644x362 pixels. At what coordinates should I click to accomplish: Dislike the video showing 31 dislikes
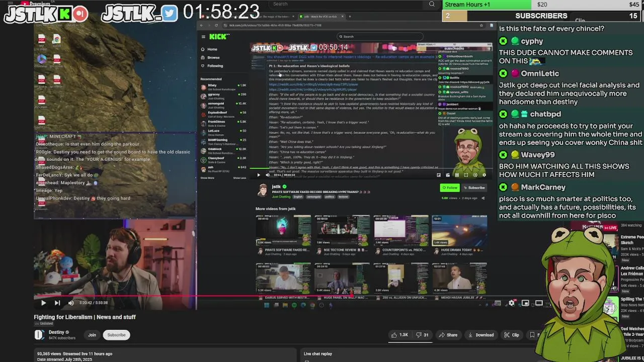click(422, 335)
